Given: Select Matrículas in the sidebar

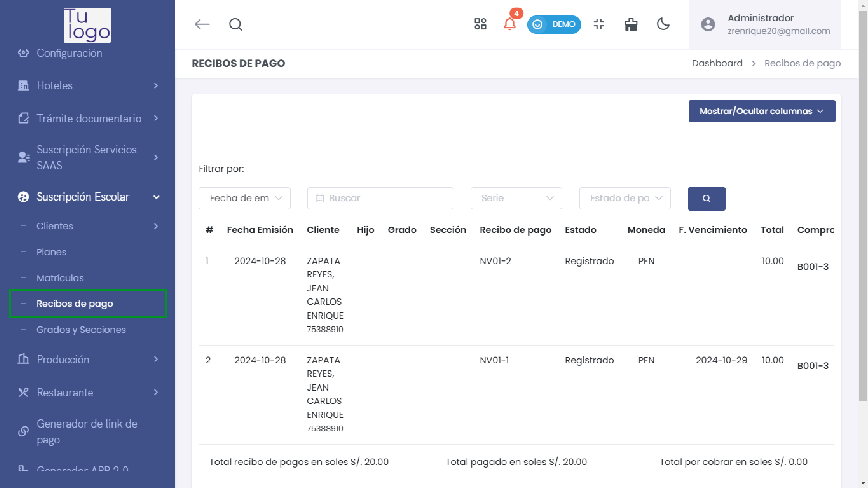Looking at the screenshot, I should [60, 278].
